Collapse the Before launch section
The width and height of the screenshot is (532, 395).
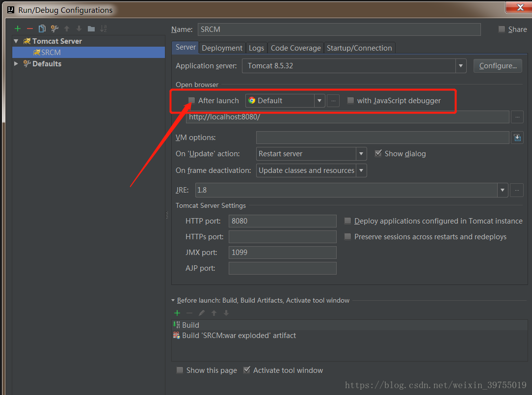click(x=173, y=300)
